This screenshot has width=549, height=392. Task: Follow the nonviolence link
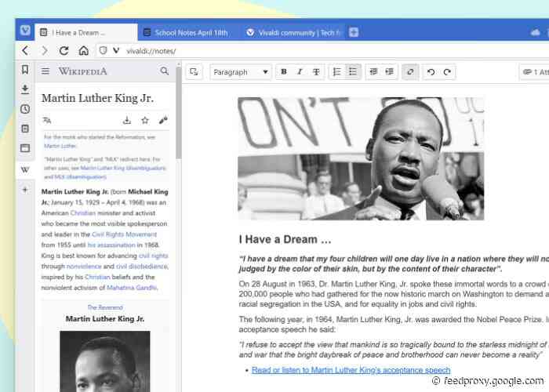[x=84, y=267]
